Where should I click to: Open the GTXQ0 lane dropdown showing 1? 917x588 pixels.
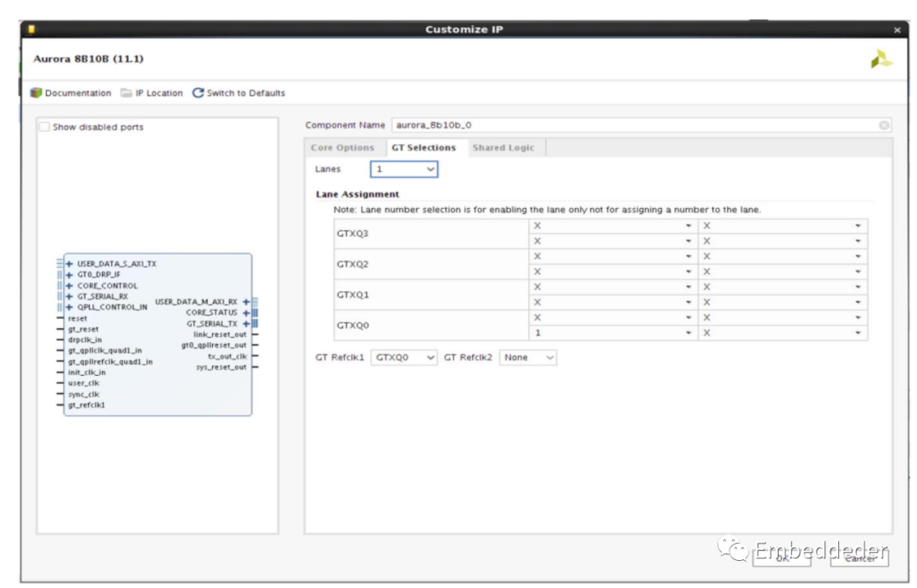[x=614, y=333]
